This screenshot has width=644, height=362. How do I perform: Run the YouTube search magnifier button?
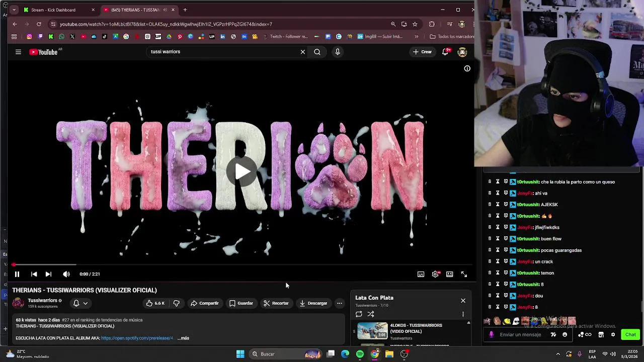point(317,52)
